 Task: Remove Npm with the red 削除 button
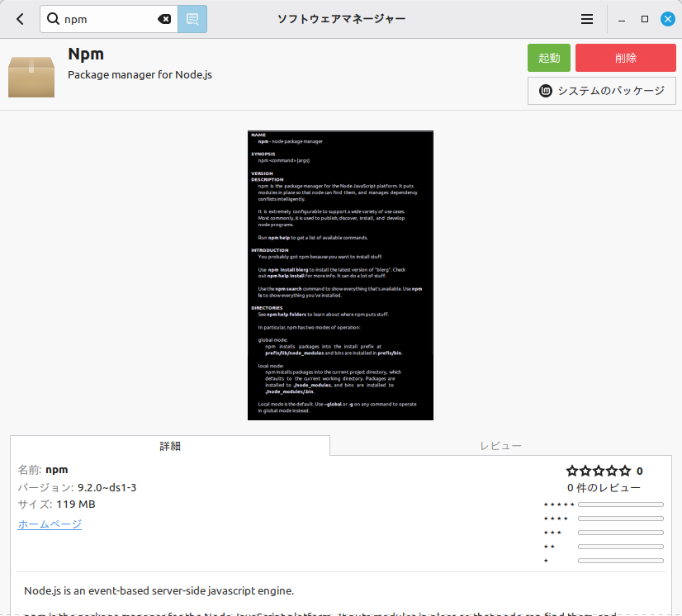(625, 58)
